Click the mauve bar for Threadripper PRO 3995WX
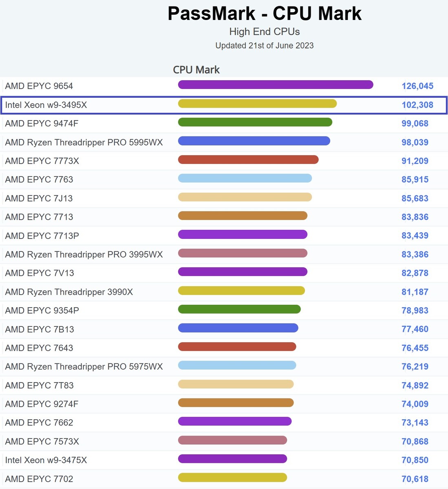 click(243, 253)
